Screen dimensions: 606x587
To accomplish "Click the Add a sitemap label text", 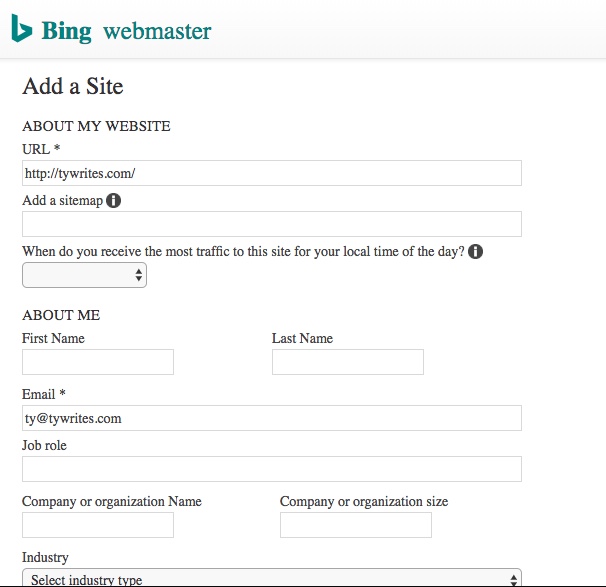I will click(x=62, y=200).
